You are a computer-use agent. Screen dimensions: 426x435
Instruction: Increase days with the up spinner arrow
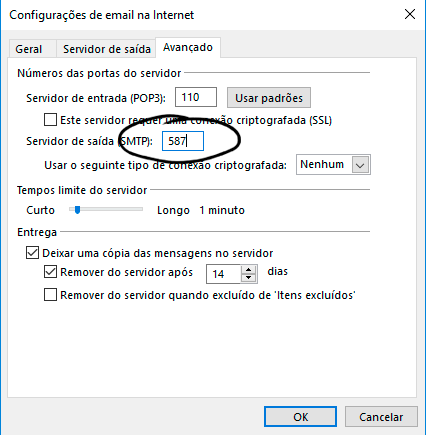[248, 270]
